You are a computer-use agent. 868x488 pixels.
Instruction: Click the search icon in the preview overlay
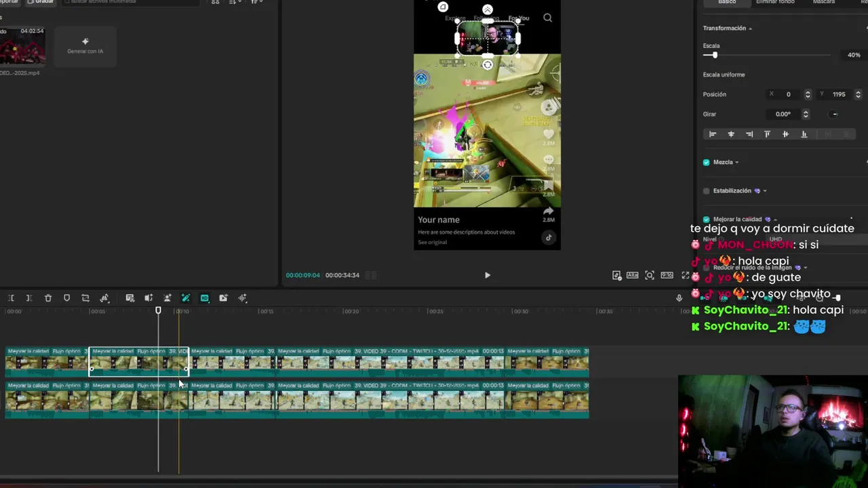point(547,18)
